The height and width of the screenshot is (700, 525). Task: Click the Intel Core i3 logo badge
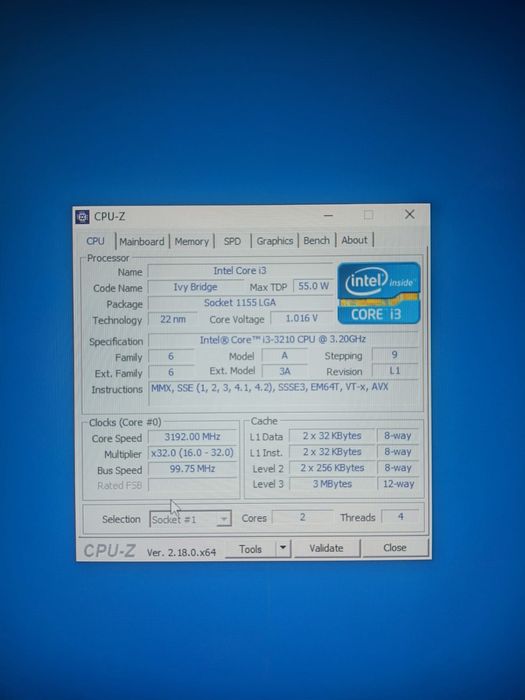pyautogui.click(x=379, y=293)
